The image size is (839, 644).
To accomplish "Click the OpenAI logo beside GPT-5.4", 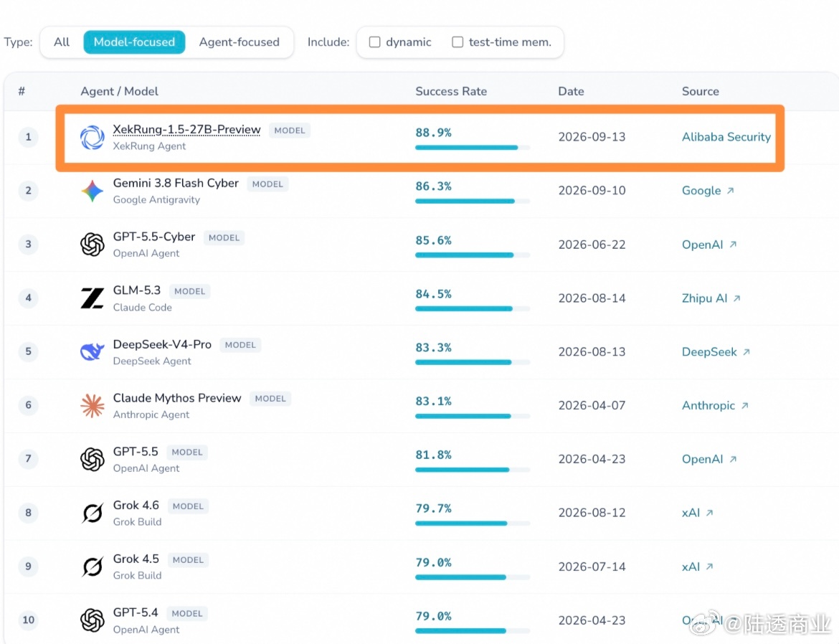I will (x=92, y=620).
